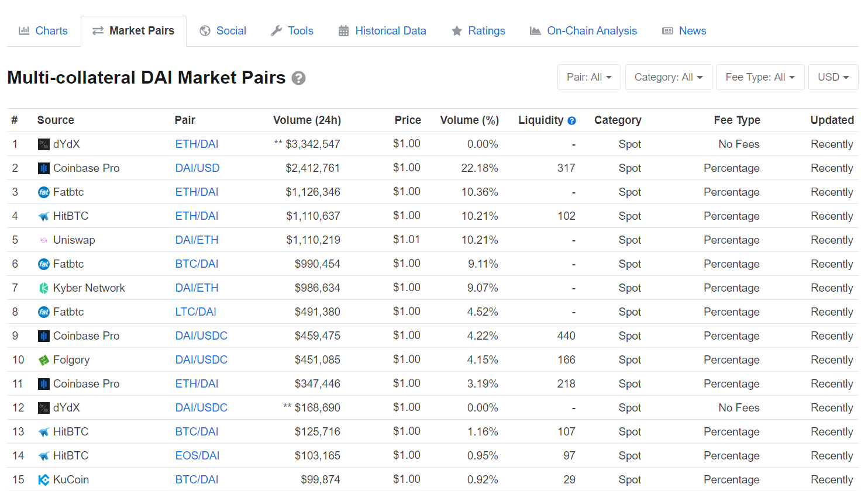The height and width of the screenshot is (491, 868).
Task: Follow the EOS/DAI pair link
Action: [x=197, y=456]
